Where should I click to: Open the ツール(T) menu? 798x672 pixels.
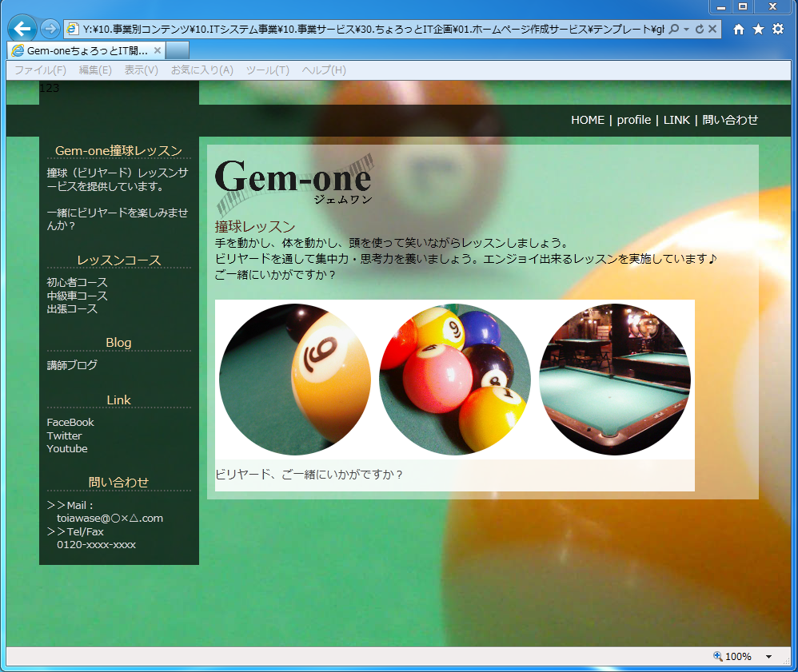click(x=267, y=70)
